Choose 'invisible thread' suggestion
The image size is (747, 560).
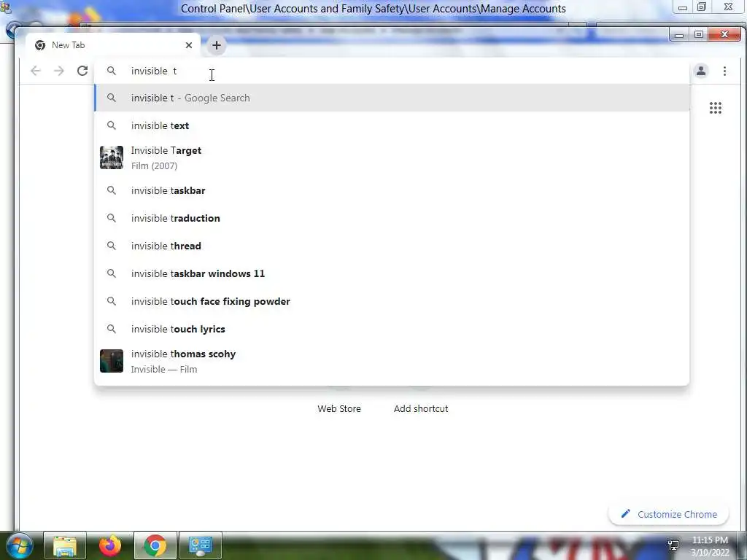tap(392, 246)
